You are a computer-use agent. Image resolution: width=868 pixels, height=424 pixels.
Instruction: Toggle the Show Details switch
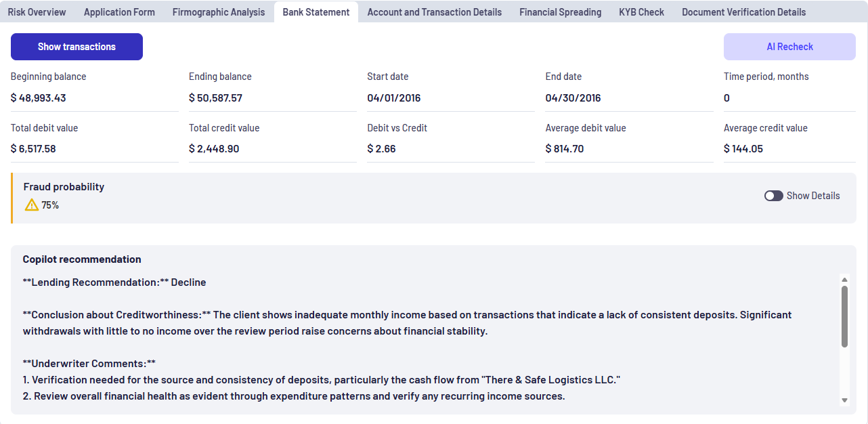coord(774,196)
